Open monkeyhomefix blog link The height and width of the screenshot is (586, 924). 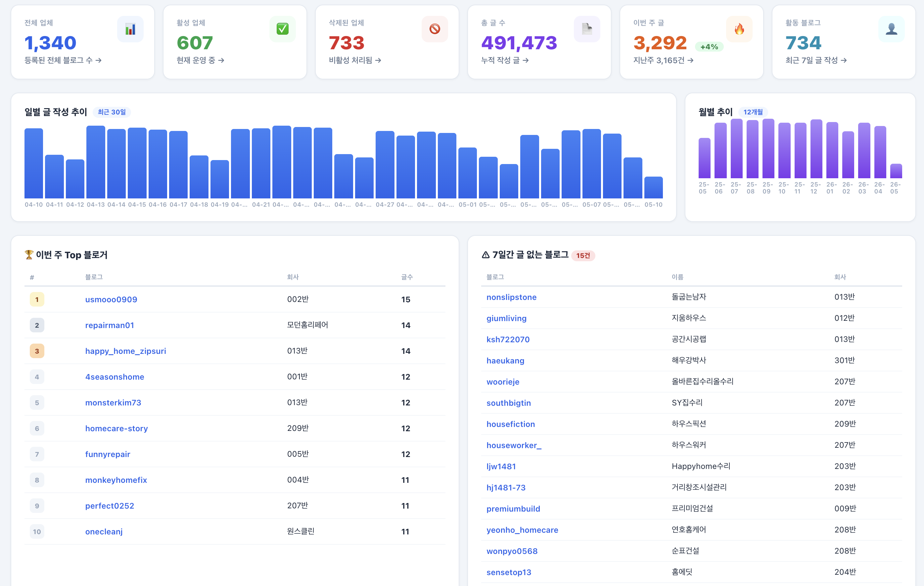pyautogui.click(x=116, y=480)
